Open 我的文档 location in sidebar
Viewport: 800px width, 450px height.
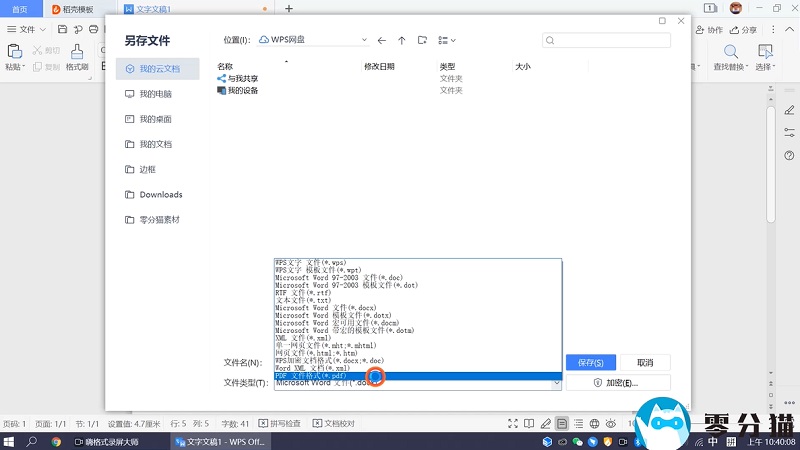tap(157, 144)
